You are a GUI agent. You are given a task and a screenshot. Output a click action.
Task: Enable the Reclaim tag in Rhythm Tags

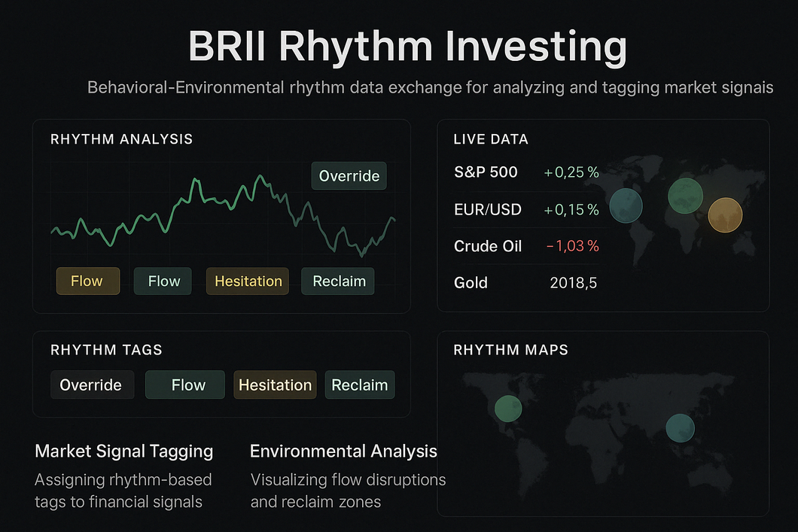pyautogui.click(x=360, y=385)
